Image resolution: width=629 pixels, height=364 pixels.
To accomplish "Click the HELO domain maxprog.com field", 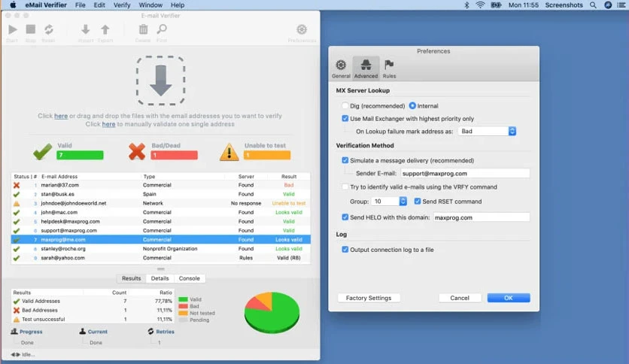I will tap(482, 217).
